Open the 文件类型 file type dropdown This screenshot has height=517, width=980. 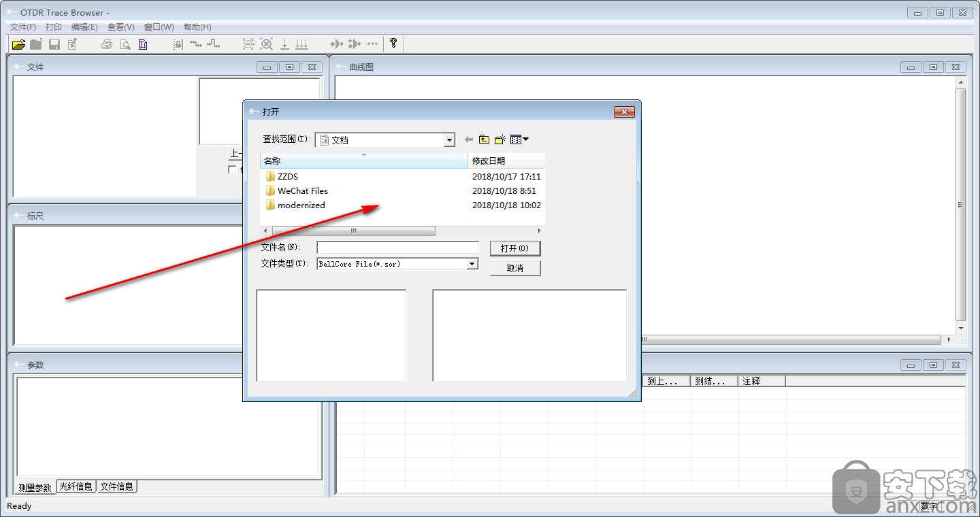[472, 264]
